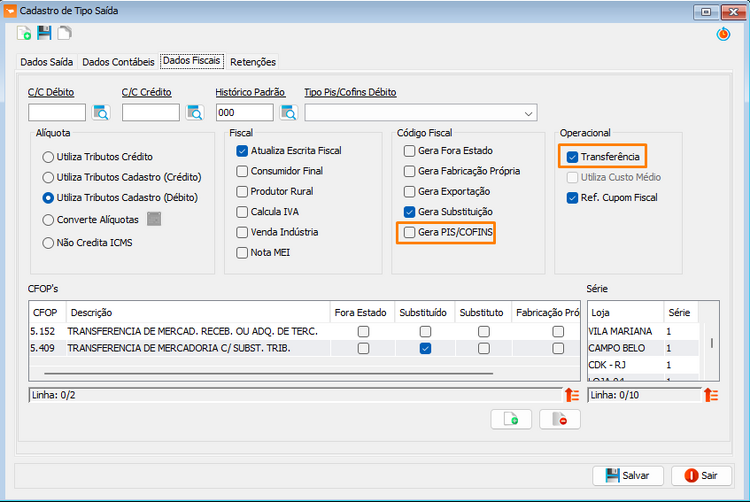This screenshot has height=502, width=750.
Task: Click the blue floppy disk save icon
Action: point(44,33)
